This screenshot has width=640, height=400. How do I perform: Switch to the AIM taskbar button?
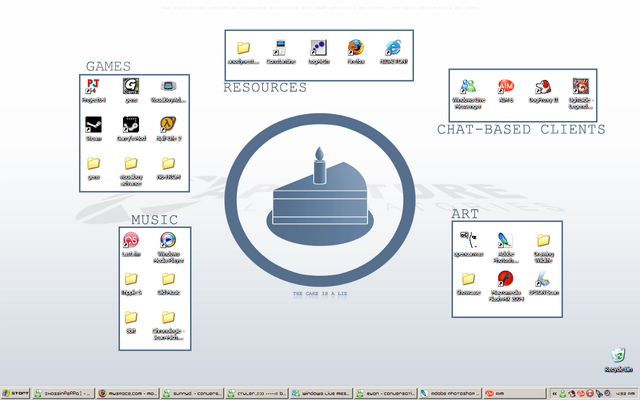coord(514,393)
